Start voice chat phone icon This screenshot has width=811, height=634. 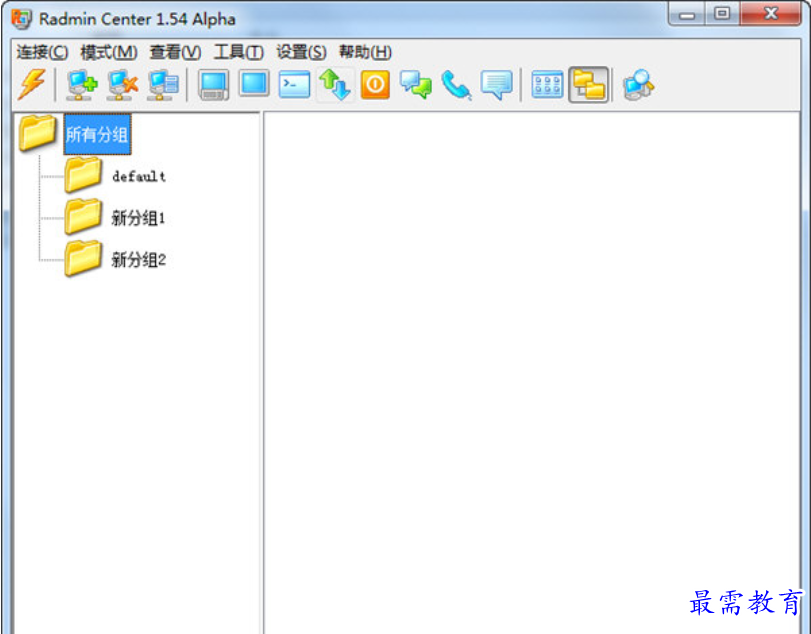pyautogui.click(x=456, y=85)
